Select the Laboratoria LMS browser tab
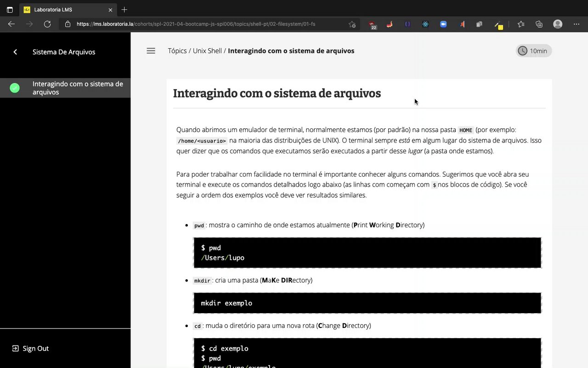This screenshot has height=368, width=588. tap(68, 9)
